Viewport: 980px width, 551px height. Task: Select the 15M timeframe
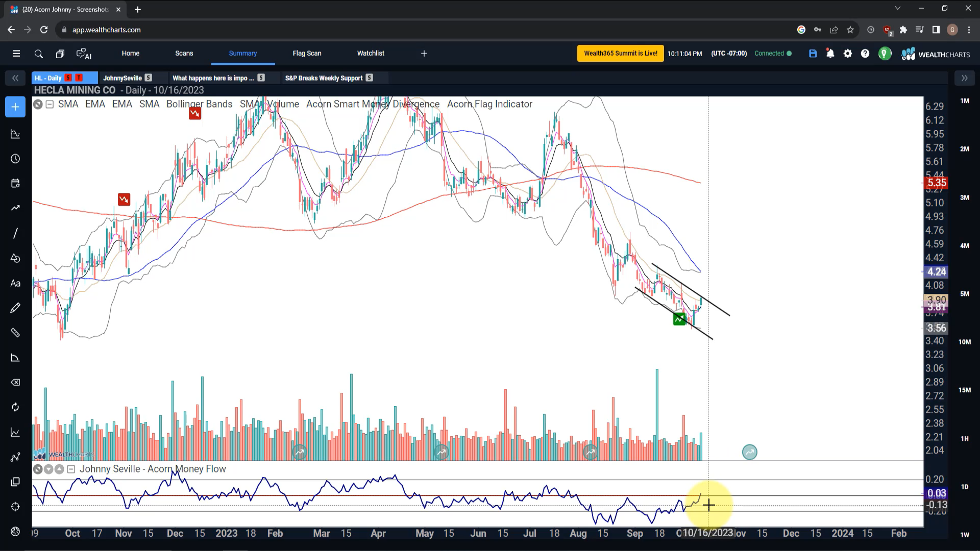(964, 390)
